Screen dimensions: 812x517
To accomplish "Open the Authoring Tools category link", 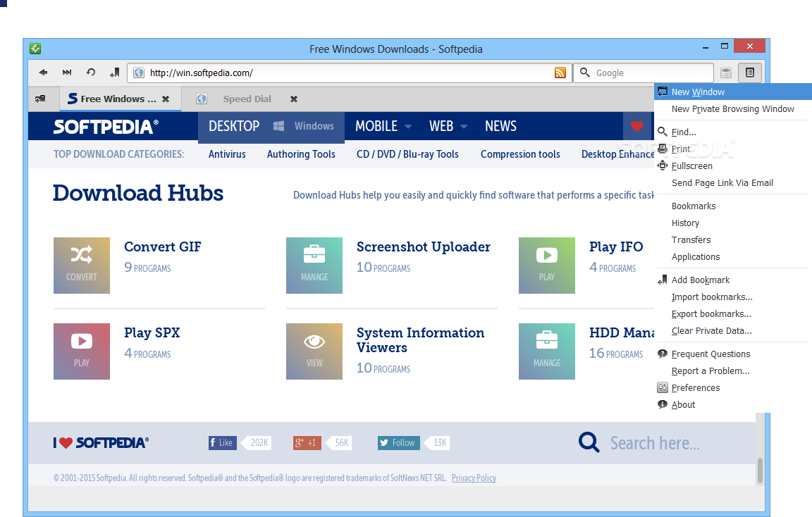I will click(x=301, y=154).
